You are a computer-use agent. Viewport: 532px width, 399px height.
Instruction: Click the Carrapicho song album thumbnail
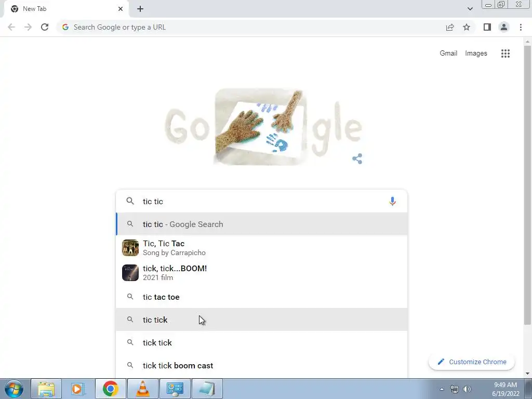pyautogui.click(x=130, y=248)
